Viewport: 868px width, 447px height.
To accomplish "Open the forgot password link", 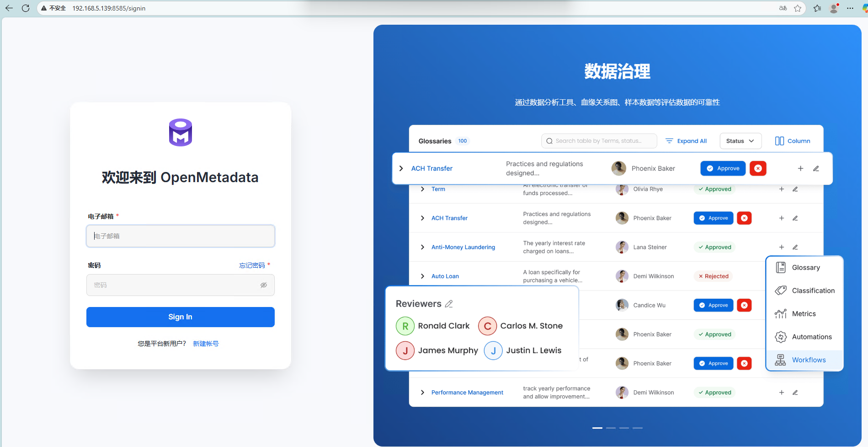I will point(252,265).
